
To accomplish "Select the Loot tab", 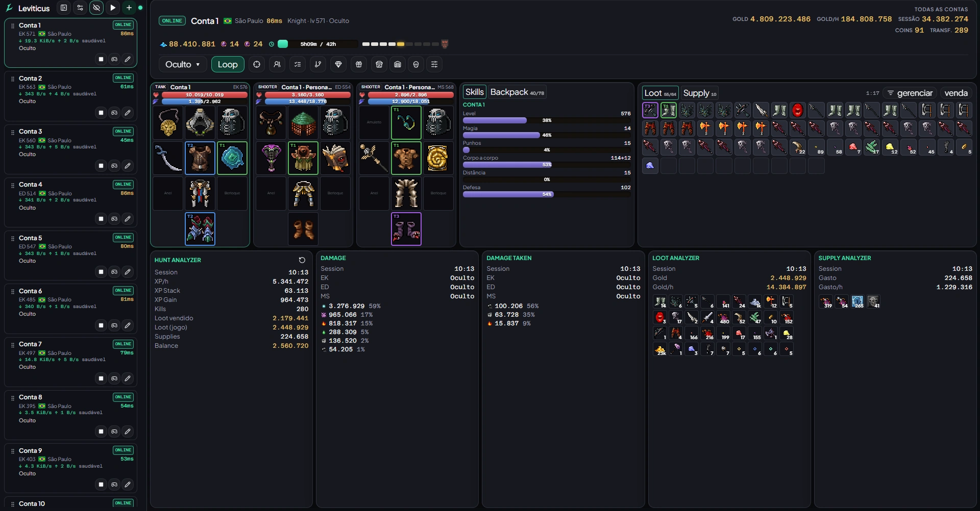I will tap(660, 93).
